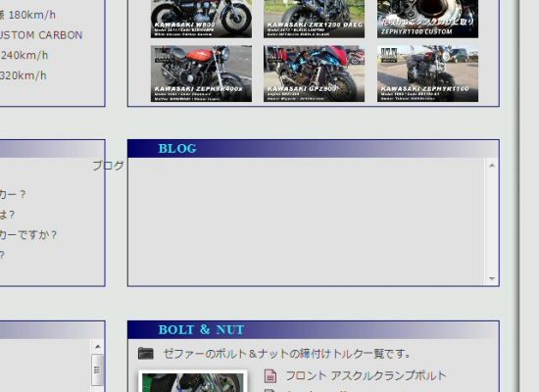Viewport: 539px width, 392px height.
Task: Open the Kawasaki W800 bike thumbnail
Action: (201, 19)
